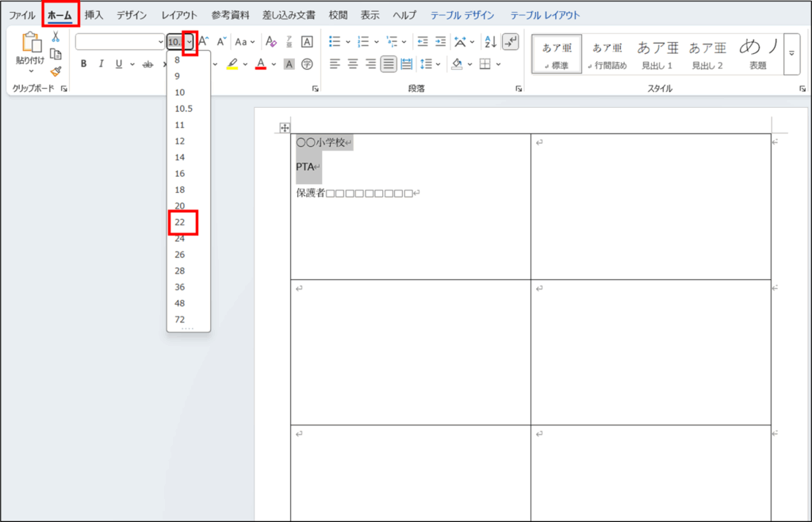
Task: Clear all formatting with the eraser A icon
Action: pos(271,42)
